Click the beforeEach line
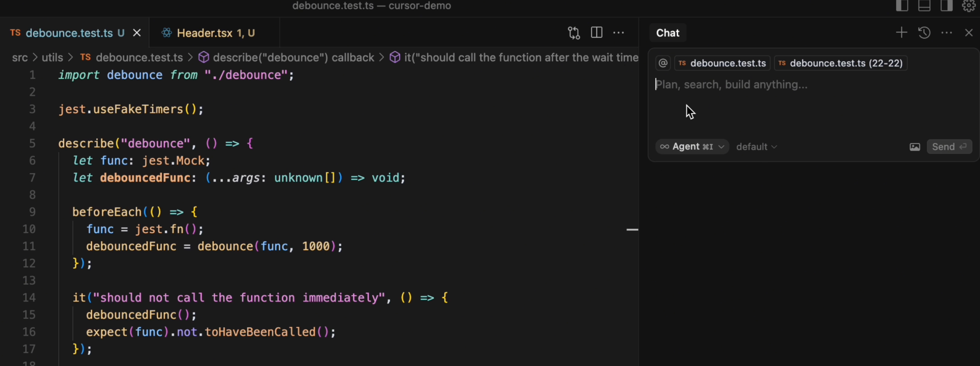980x366 pixels. pos(135,212)
